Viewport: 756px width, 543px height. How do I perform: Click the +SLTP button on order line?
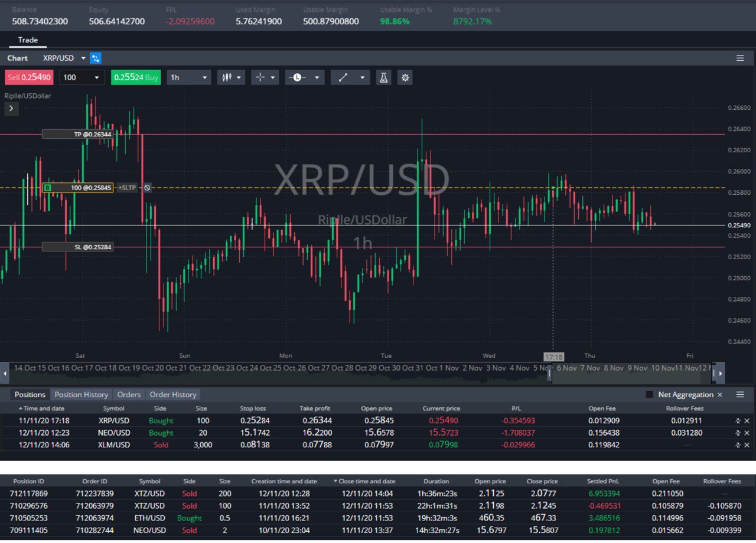[127, 188]
